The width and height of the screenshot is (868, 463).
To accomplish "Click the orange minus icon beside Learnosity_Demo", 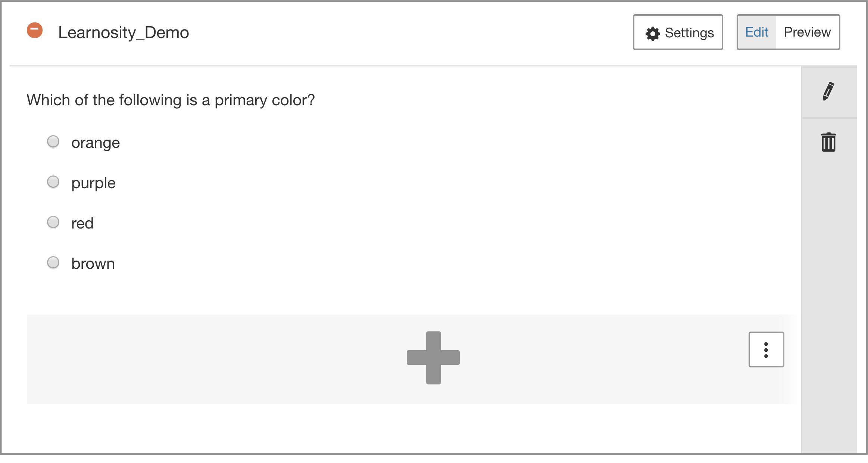I will coord(35,30).
